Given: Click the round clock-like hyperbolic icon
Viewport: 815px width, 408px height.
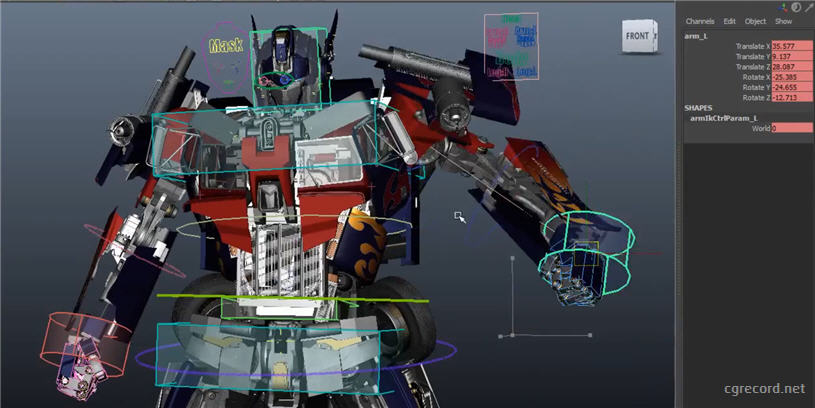Looking at the screenshot, I should point(796,7).
